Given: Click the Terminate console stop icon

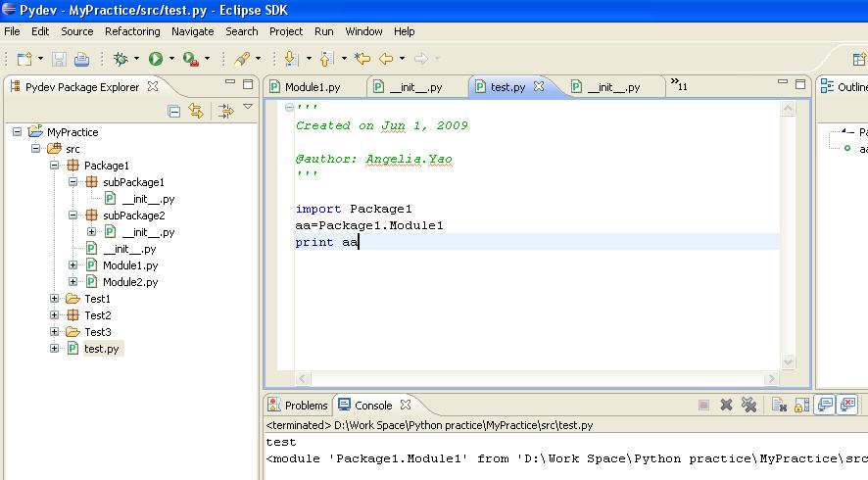Looking at the screenshot, I should tap(703, 406).
